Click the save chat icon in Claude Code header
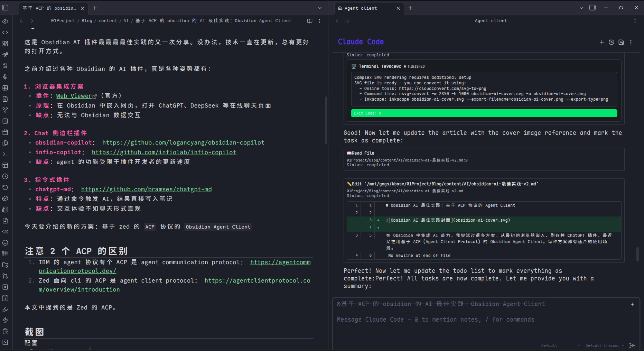 pos(621,42)
